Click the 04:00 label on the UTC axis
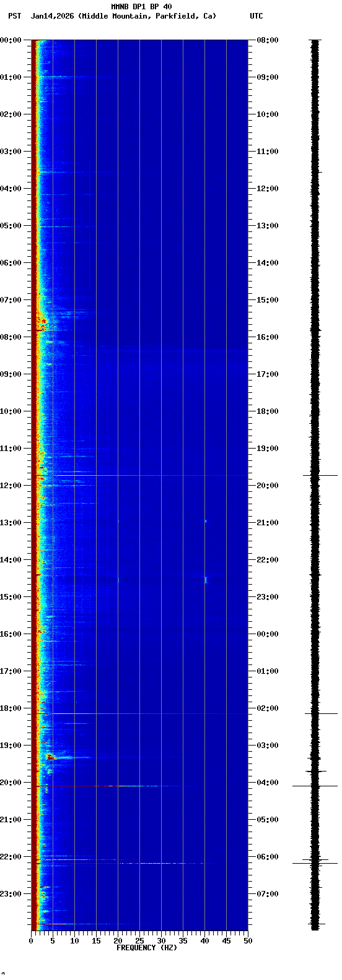This screenshot has height=980, width=342. pos(268,783)
